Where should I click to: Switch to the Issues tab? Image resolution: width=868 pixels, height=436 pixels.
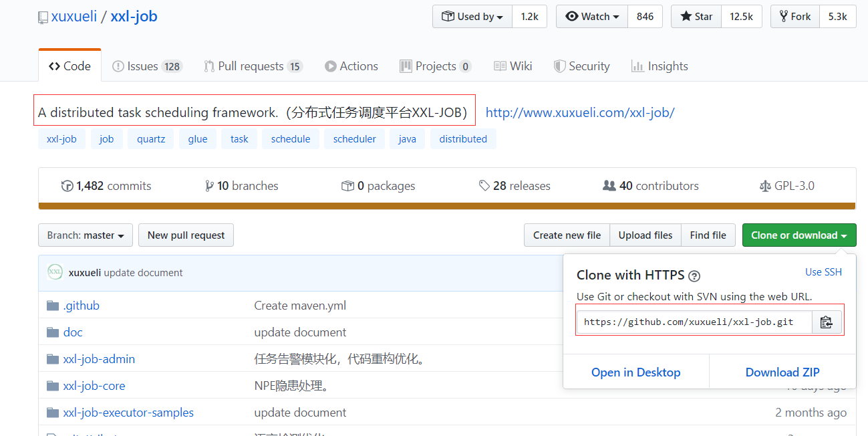147,66
